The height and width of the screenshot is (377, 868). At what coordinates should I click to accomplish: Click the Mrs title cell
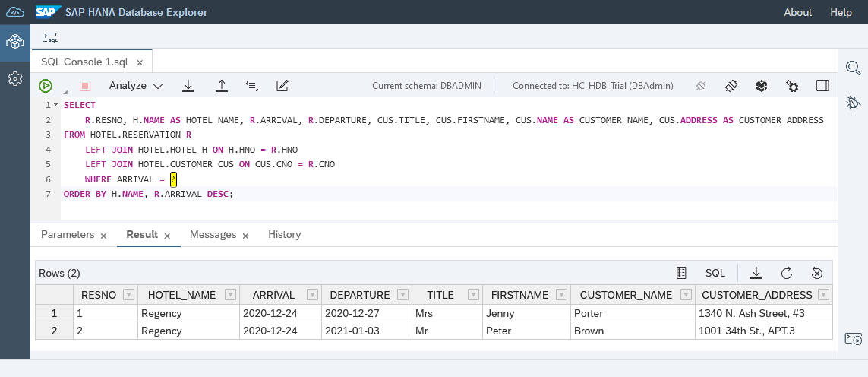(447, 313)
